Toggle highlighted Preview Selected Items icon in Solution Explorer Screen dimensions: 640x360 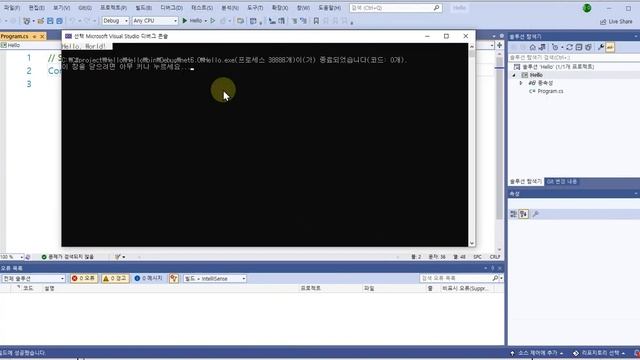[x=610, y=47]
